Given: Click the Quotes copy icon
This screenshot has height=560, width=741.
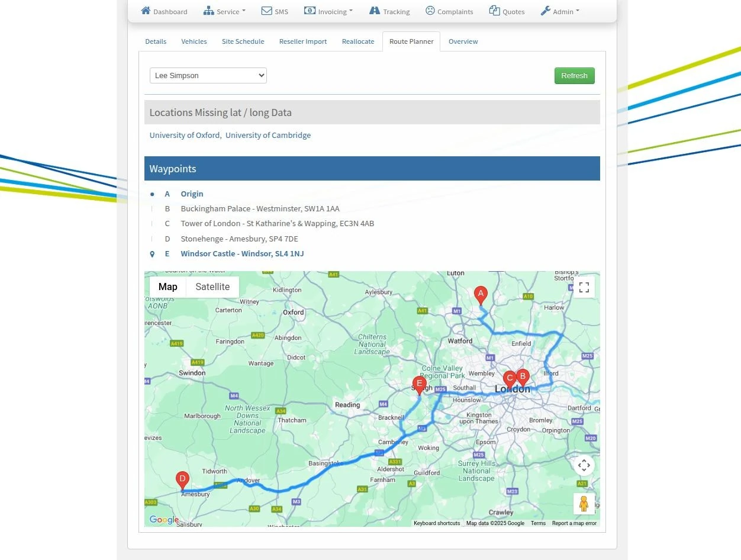Looking at the screenshot, I should pyautogui.click(x=495, y=11).
